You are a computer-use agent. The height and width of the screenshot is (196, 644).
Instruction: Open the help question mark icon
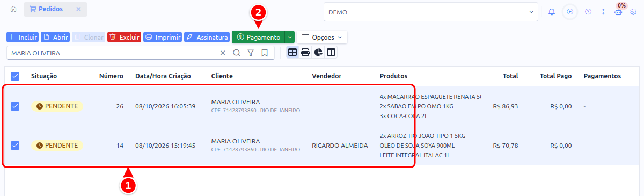tap(588, 12)
